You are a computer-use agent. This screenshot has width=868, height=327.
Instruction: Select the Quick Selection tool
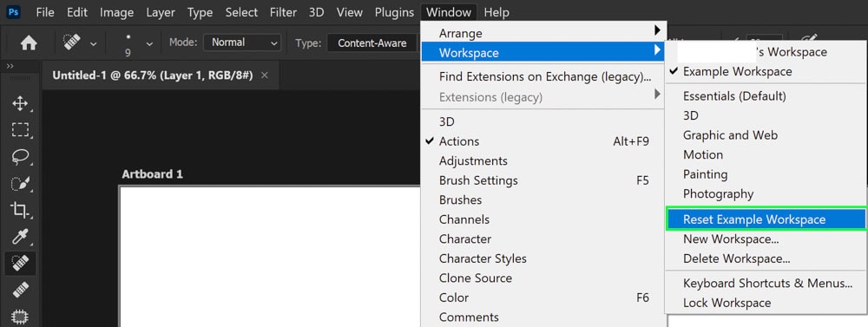[x=21, y=183]
